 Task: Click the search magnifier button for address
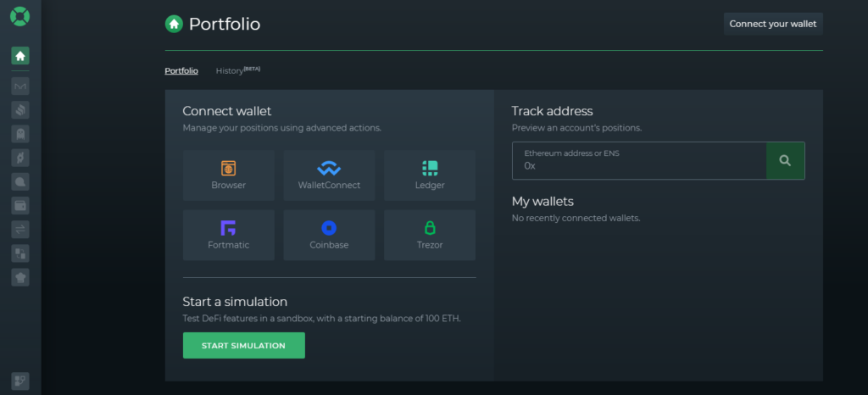785,160
